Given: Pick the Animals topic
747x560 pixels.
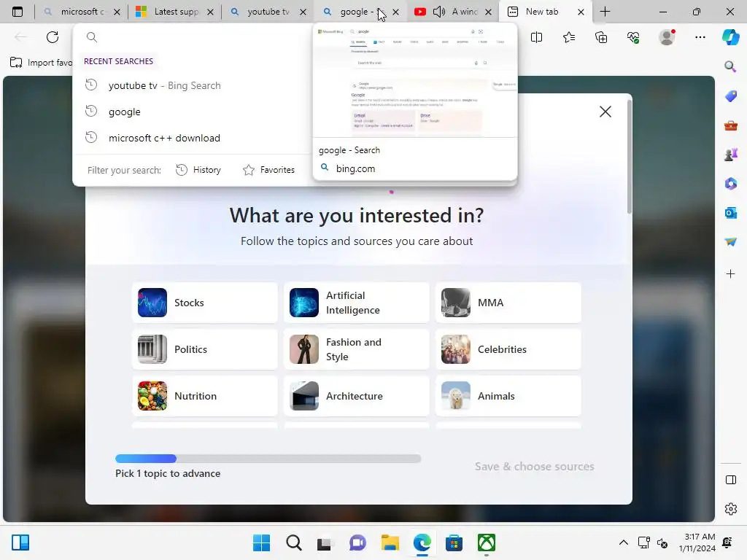Looking at the screenshot, I should coord(508,396).
